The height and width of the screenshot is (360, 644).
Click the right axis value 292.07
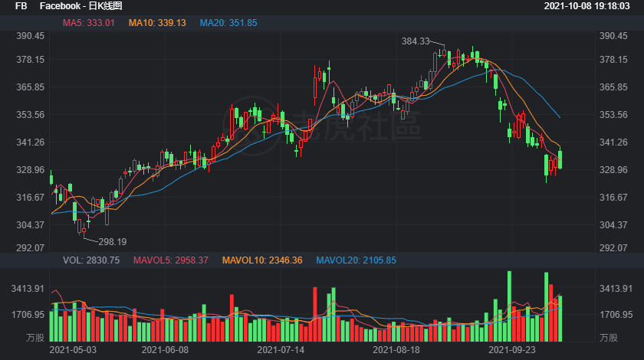point(613,247)
